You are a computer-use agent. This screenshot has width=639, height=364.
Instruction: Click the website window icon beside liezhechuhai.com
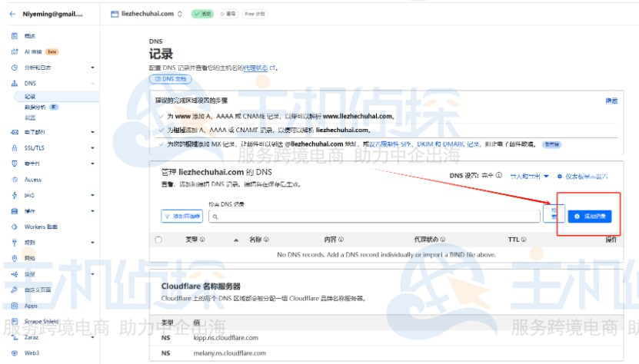[x=115, y=14]
